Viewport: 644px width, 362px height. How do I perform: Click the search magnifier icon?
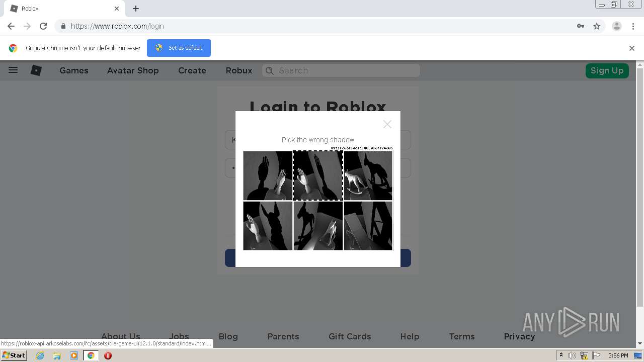(x=270, y=71)
